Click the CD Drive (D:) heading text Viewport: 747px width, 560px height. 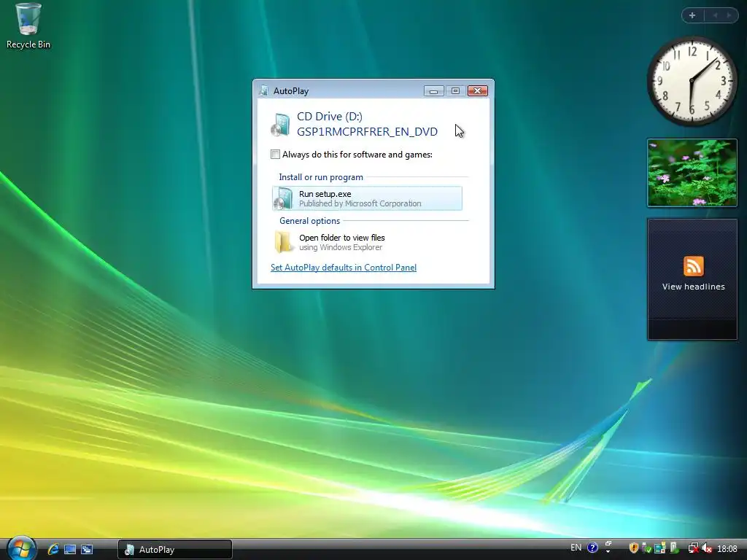pyautogui.click(x=330, y=116)
